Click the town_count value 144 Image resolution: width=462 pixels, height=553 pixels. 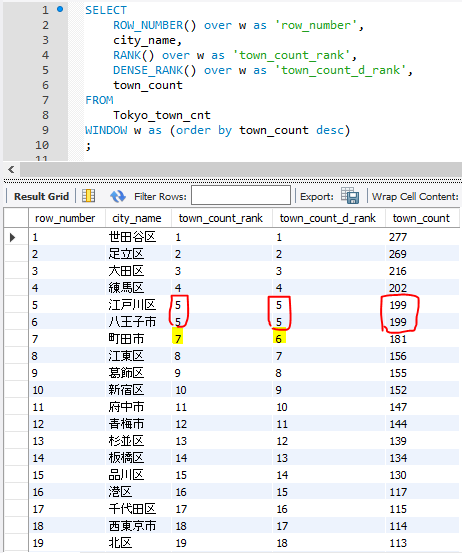pyautogui.click(x=398, y=424)
